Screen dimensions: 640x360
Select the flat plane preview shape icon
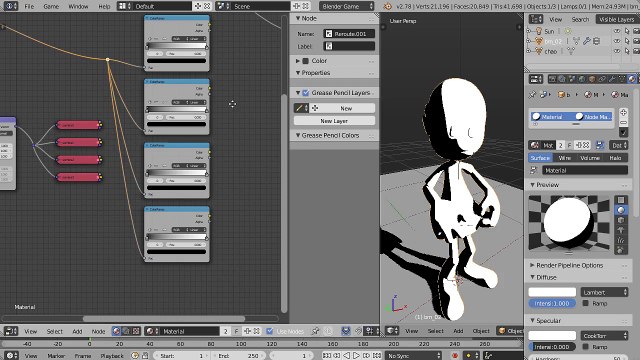(621, 200)
